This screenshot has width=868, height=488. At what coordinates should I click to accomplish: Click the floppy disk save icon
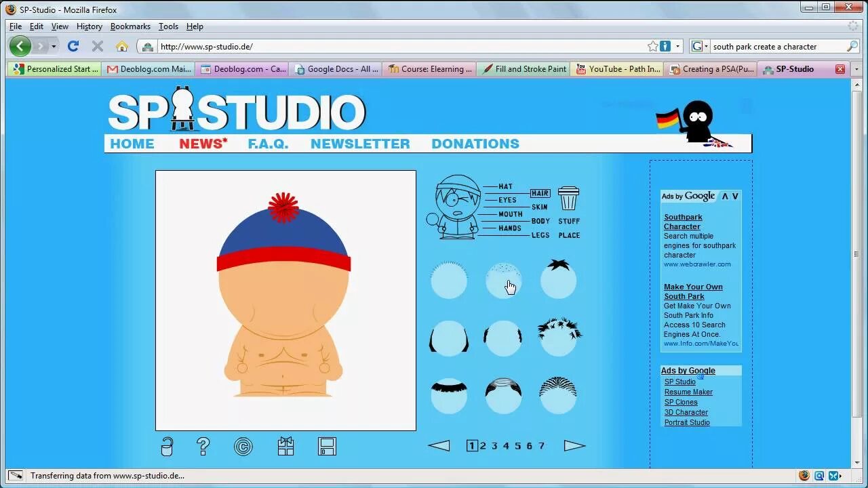[327, 446]
